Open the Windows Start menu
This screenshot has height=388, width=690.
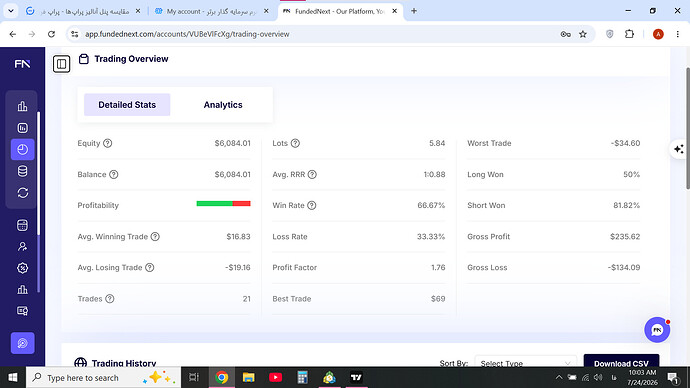tap(13, 377)
